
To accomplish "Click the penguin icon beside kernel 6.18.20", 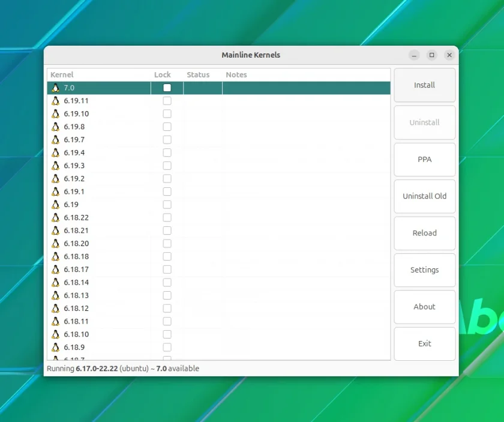I will coord(56,244).
